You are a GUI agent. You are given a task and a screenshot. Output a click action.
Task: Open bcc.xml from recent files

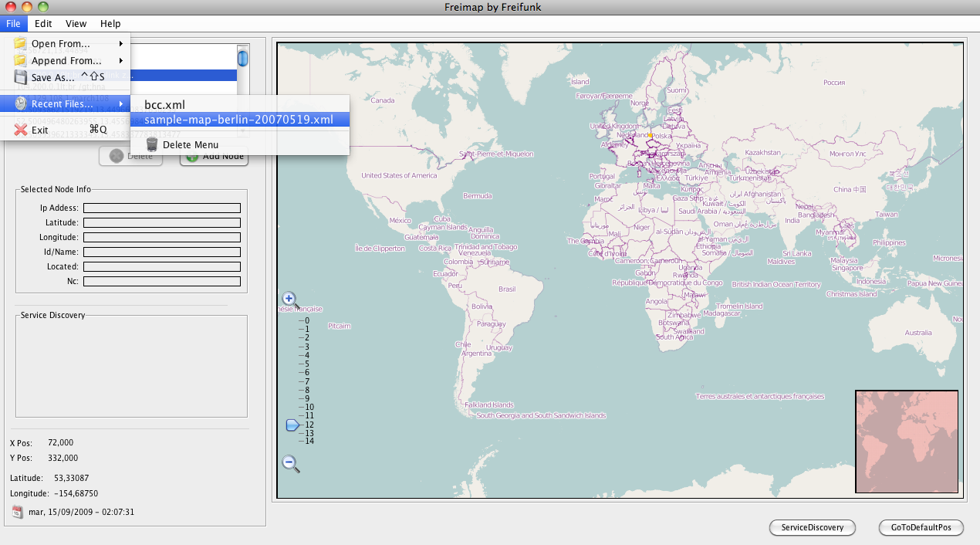point(164,104)
